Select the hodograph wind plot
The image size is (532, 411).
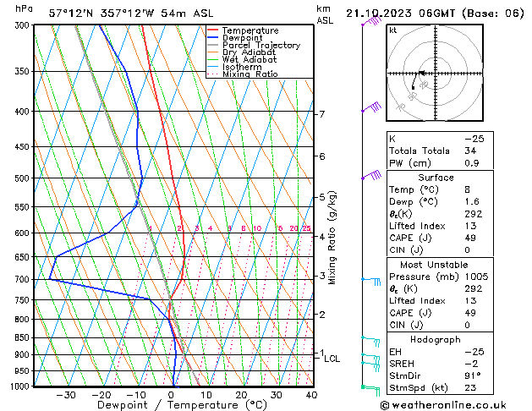(x=435, y=73)
